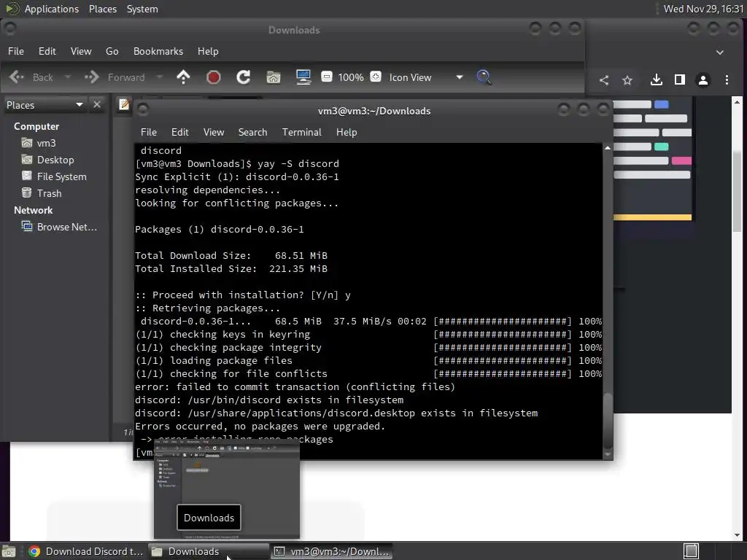Viewport: 747px width, 560px height.
Task: Click 'Errors occurred, no packages were upgraded.' line
Action: pyautogui.click(x=260, y=426)
